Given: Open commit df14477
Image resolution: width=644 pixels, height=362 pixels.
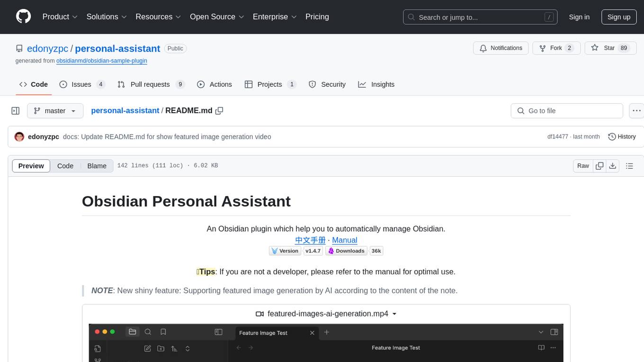Looking at the screenshot, I should (x=558, y=136).
